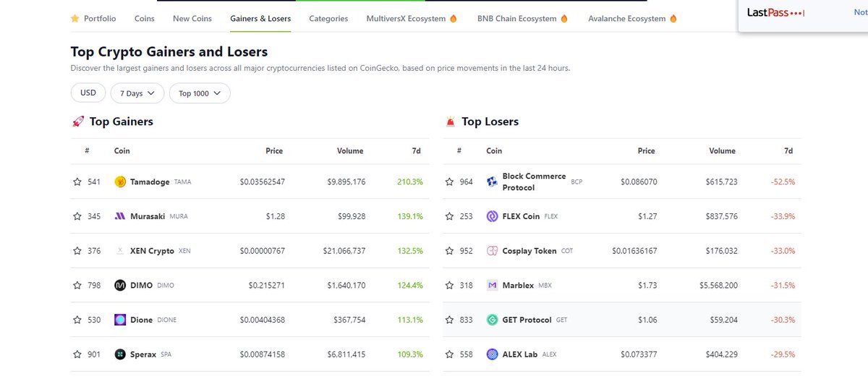This screenshot has width=868, height=379.
Task: Open the 7 Days period dropdown
Action: tap(137, 93)
